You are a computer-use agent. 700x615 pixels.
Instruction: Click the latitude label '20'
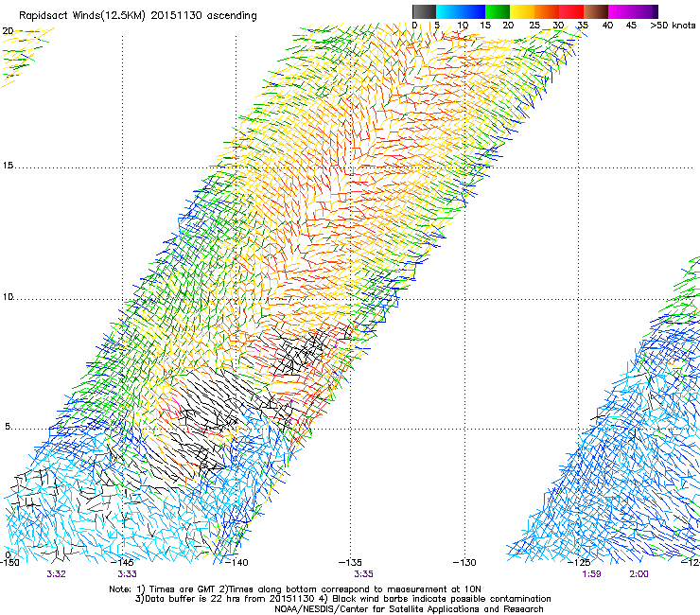(8, 31)
